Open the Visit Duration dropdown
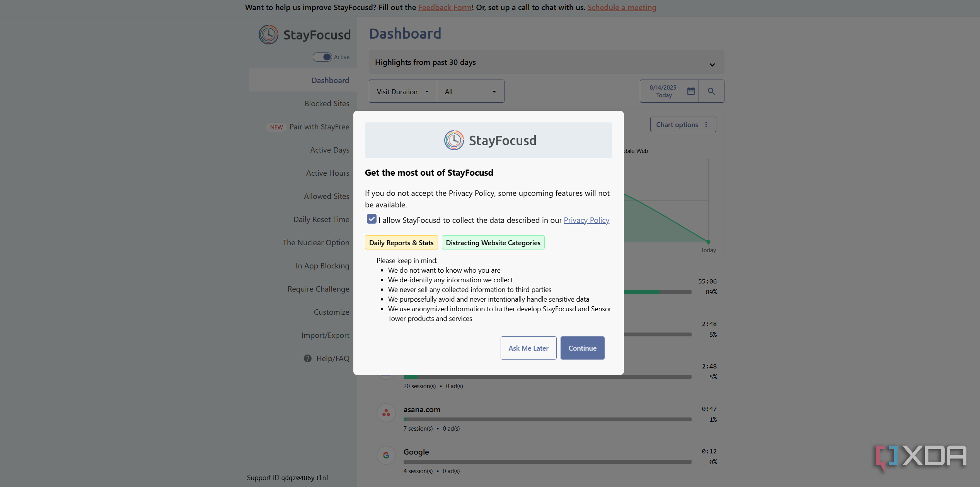 click(x=403, y=92)
